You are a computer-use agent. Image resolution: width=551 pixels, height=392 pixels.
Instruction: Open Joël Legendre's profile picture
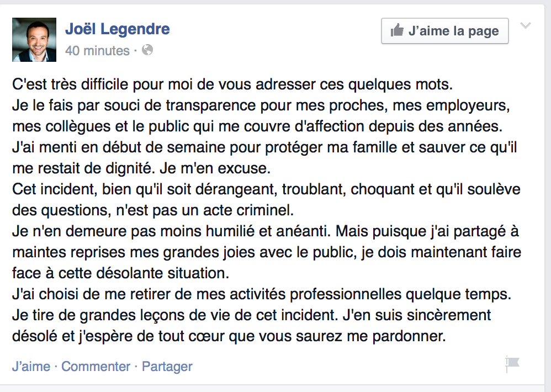click(x=34, y=40)
